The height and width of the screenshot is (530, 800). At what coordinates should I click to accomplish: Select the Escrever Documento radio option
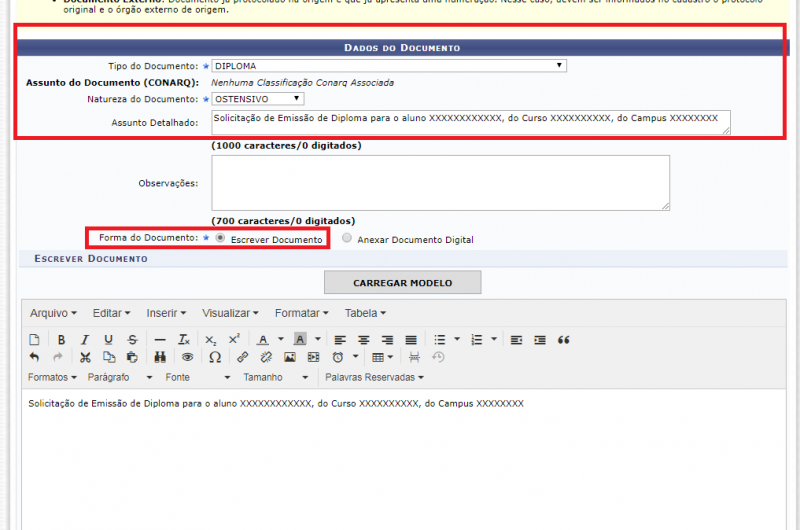coord(220,238)
